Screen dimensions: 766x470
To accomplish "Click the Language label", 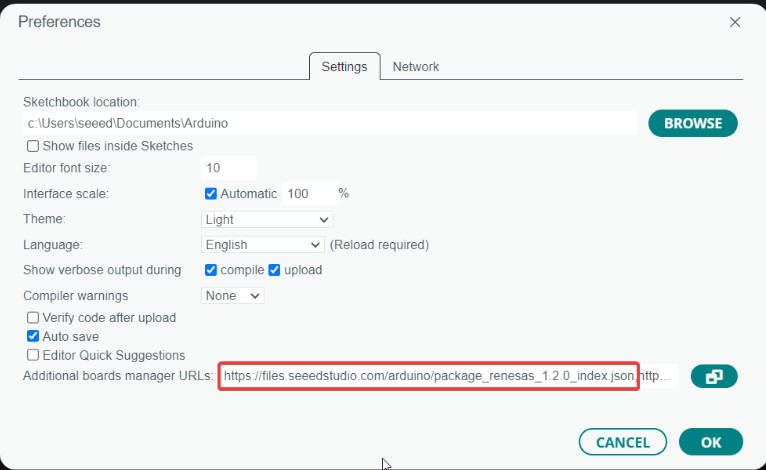I will 53,245.
